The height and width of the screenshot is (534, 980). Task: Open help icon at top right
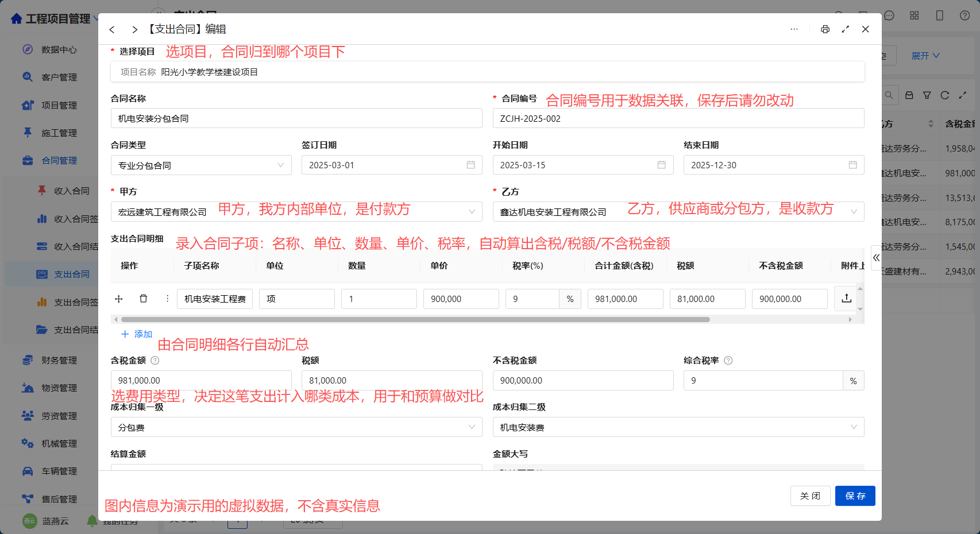[x=965, y=16]
